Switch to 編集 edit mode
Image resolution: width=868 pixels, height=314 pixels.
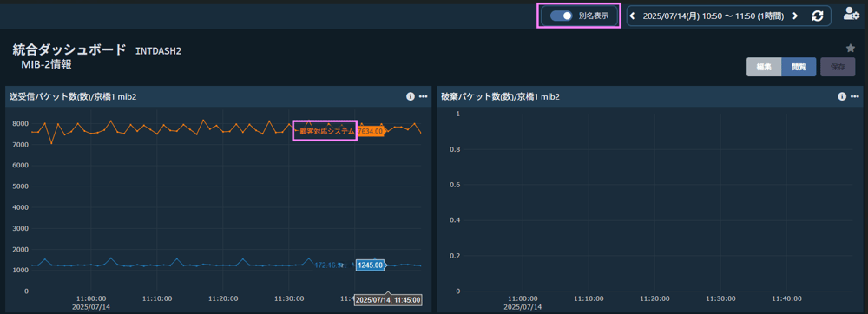click(x=764, y=67)
